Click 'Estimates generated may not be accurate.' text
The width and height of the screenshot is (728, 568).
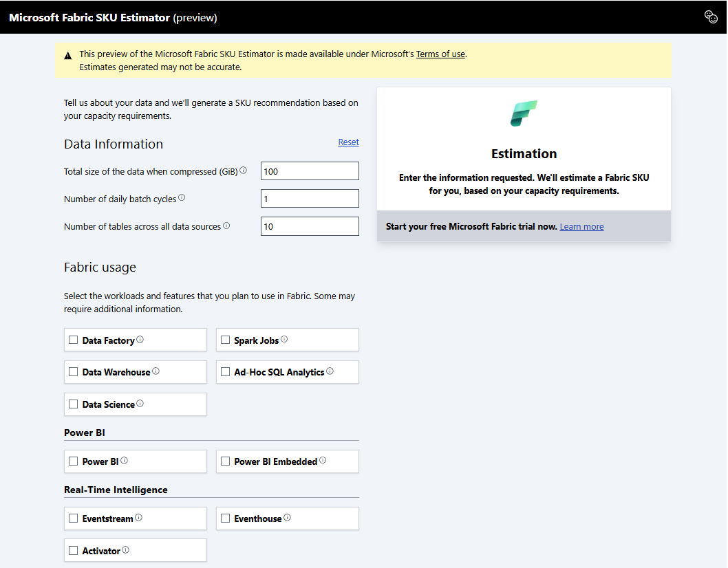coord(160,67)
